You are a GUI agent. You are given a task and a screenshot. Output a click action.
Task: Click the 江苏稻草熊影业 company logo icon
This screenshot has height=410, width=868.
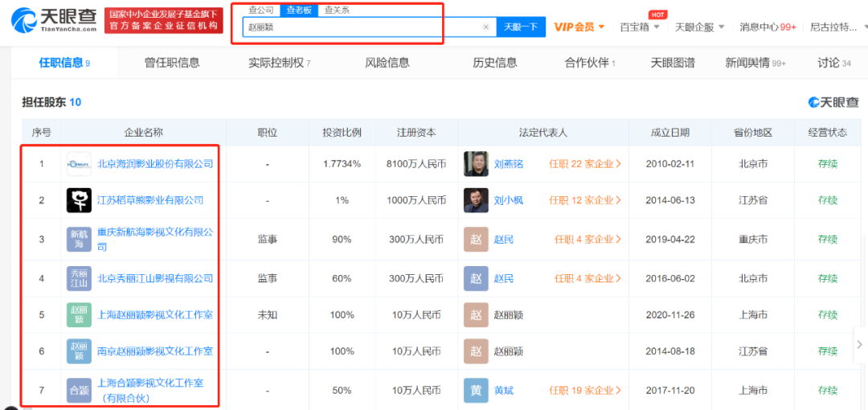coord(79,200)
